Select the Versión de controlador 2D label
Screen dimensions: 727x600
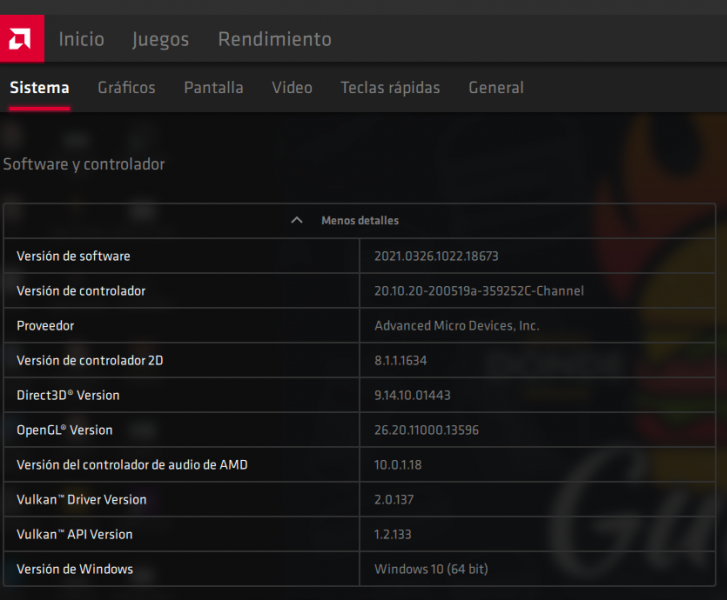point(89,360)
